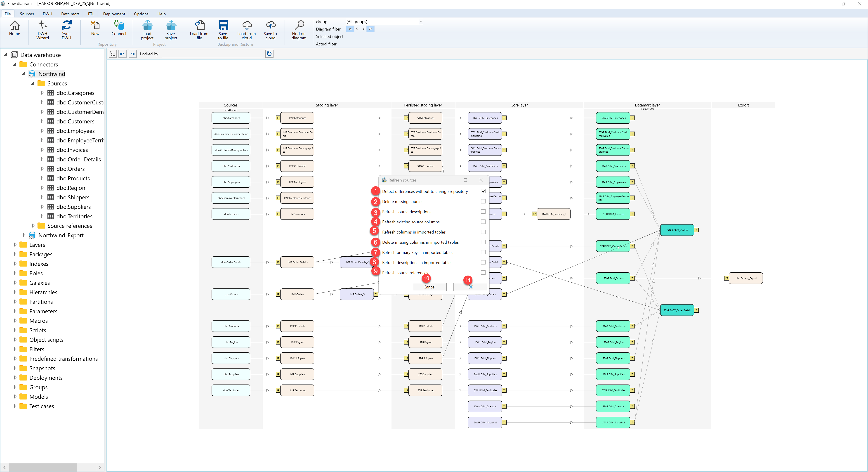Image resolution: width=868 pixels, height=472 pixels.
Task: Collapse the Connectors tree node
Action: coord(14,64)
